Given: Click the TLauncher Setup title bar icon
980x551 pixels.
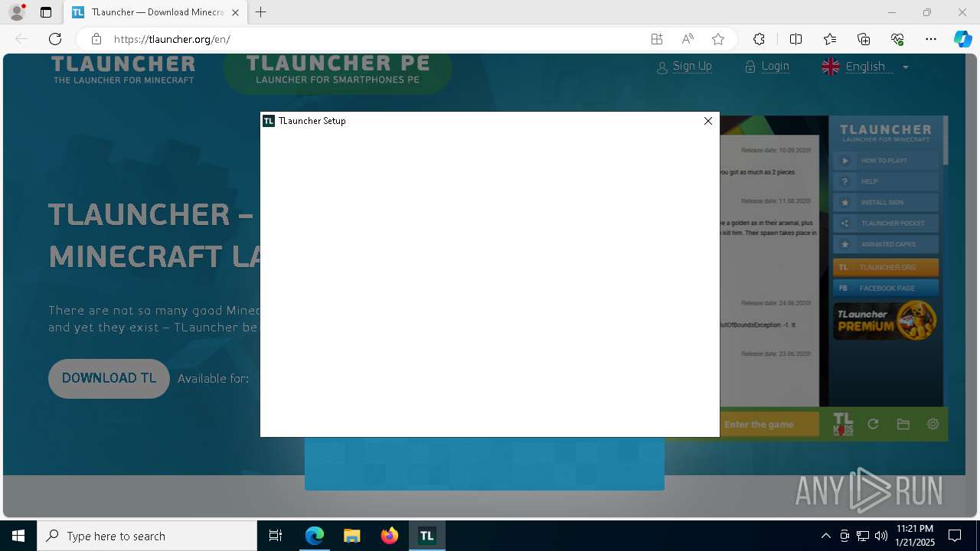Looking at the screenshot, I should tap(269, 121).
